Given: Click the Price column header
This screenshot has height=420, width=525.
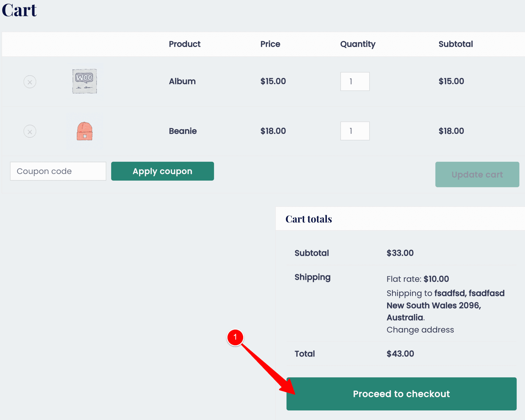Looking at the screenshot, I should (x=270, y=44).
